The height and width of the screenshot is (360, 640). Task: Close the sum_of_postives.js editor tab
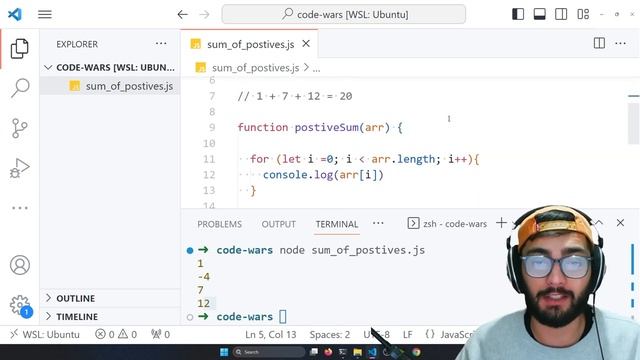[x=306, y=43]
